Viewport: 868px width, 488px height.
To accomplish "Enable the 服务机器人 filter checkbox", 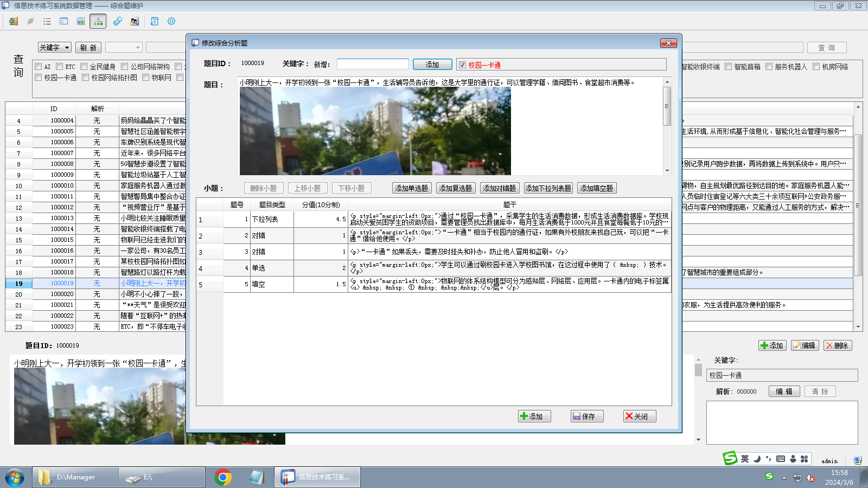I will click(769, 67).
